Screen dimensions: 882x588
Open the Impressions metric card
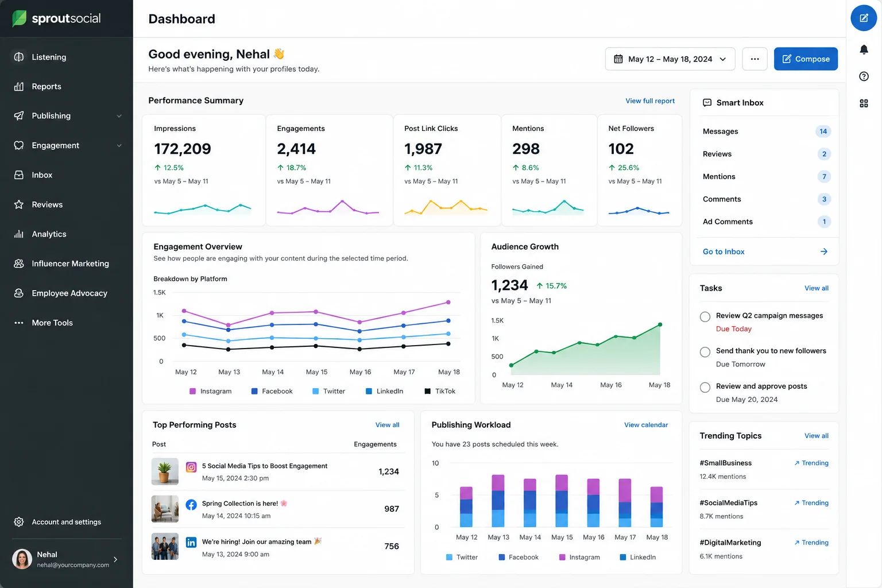tap(204, 170)
